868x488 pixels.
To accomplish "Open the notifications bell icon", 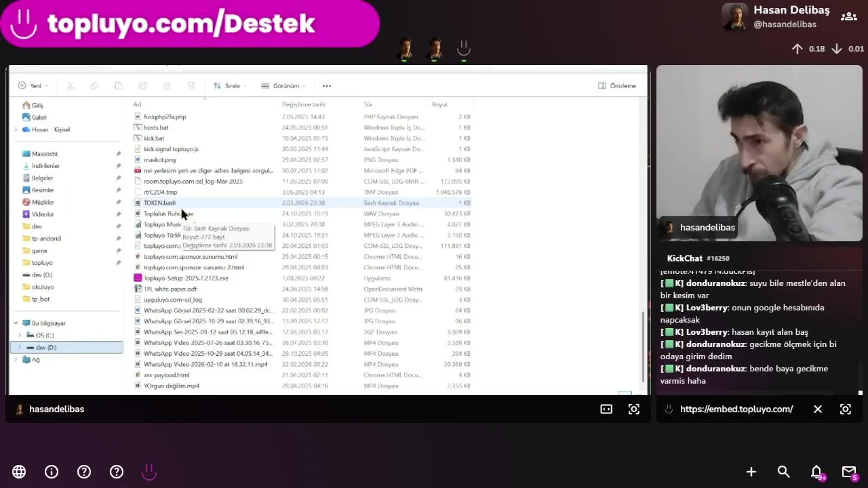I will pos(817,472).
